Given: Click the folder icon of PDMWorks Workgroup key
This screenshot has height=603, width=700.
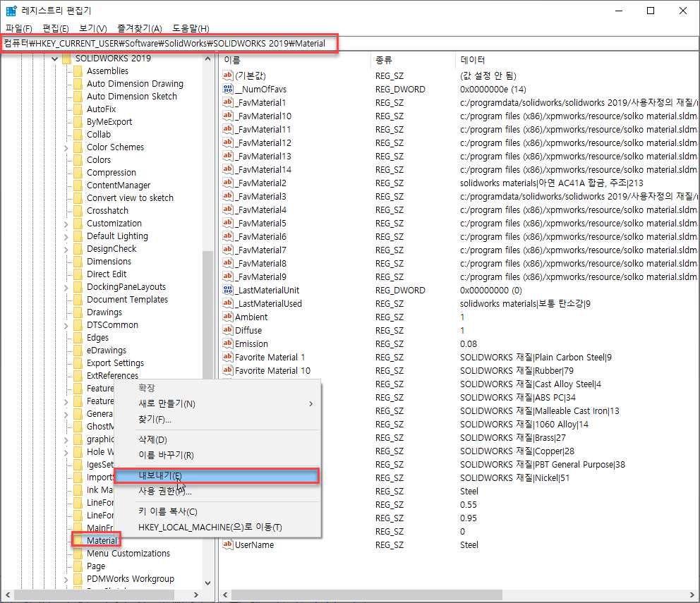Looking at the screenshot, I should pos(78,579).
